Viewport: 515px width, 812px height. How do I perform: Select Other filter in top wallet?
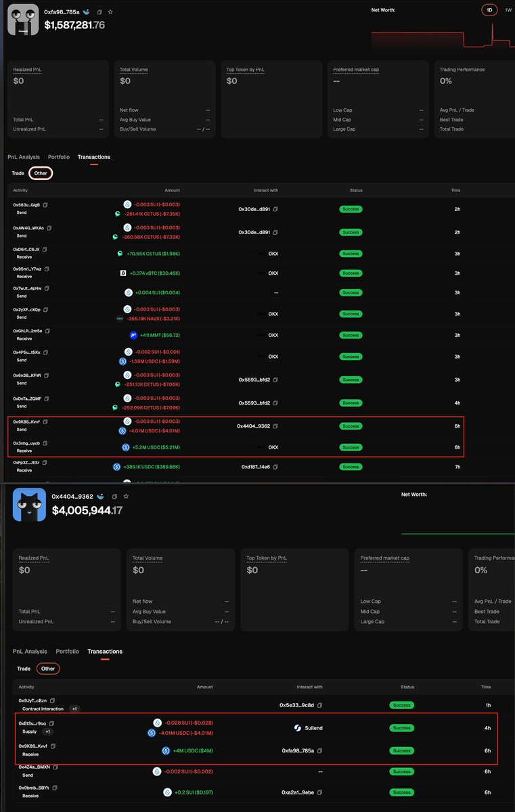(41, 173)
